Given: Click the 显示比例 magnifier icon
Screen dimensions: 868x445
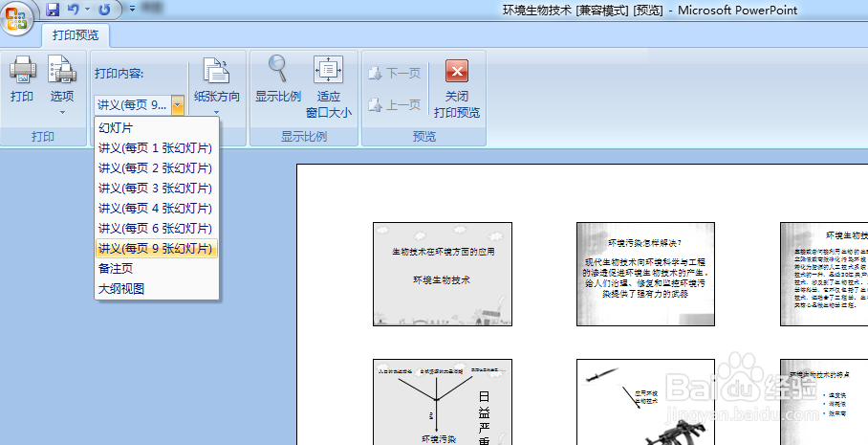Looking at the screenshot, I should 278,69.
